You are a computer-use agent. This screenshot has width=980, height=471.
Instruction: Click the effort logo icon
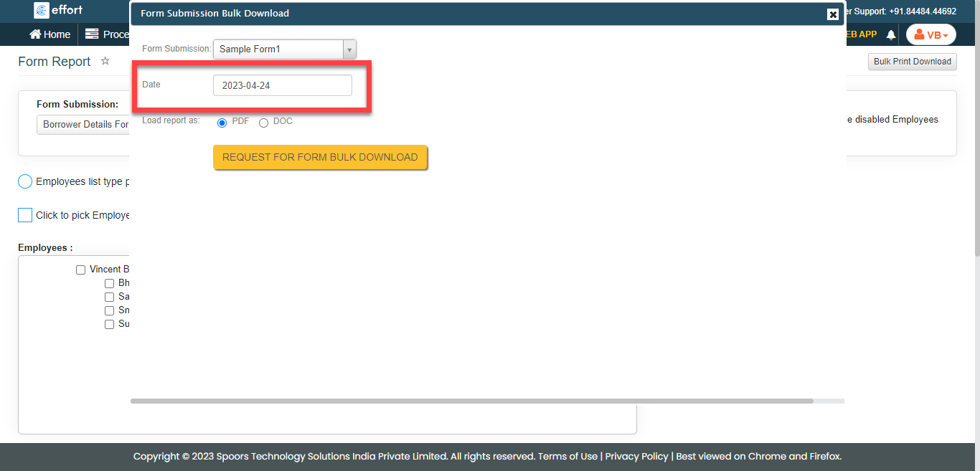[x=42, y=10]
